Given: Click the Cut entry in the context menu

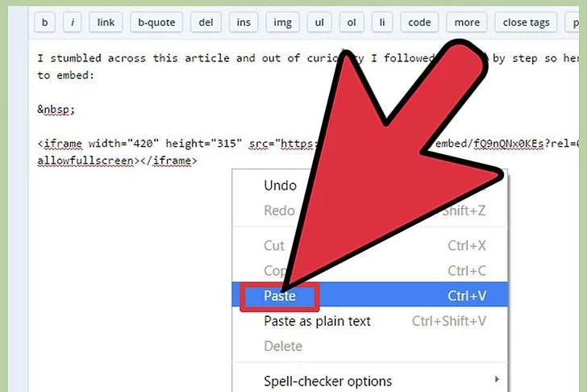Looking at the screenshot, I should 274,245.
